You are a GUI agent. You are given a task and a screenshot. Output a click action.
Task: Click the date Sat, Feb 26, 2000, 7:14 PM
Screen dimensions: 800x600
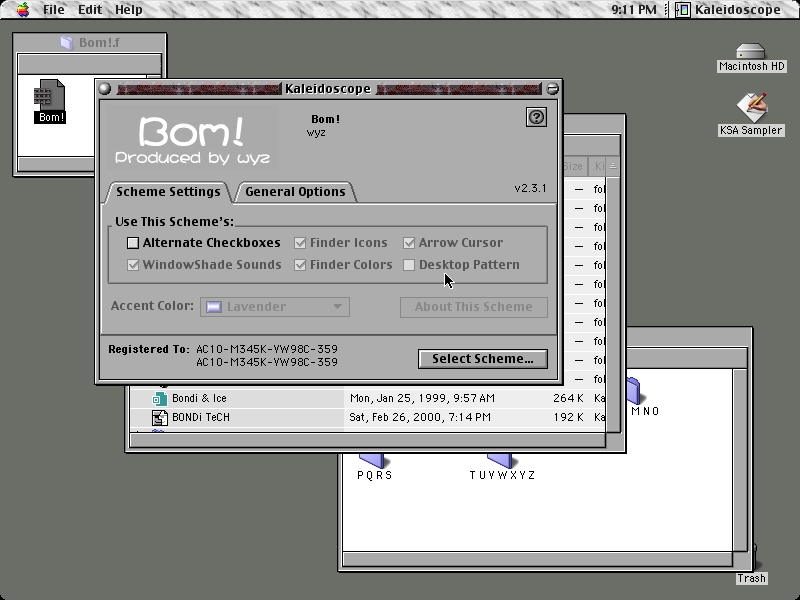420,417
